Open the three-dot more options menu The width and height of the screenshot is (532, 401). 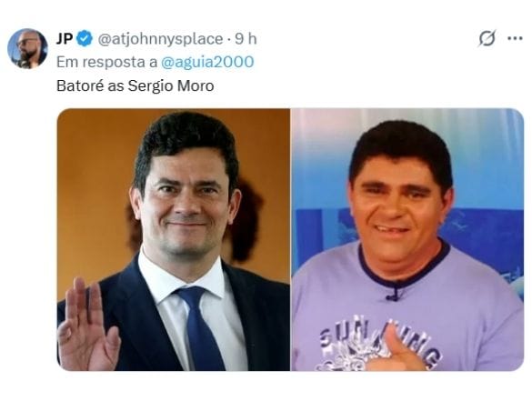[515, 38]
